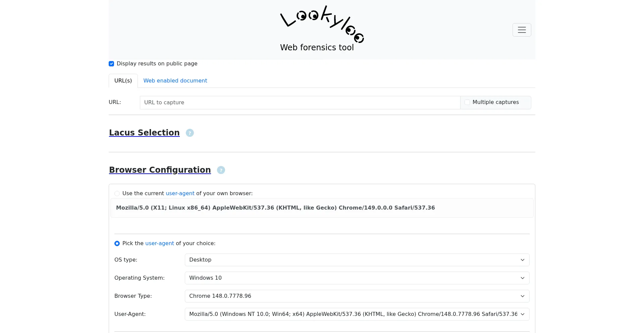Click the Lookyloo logo image
644x333 pixels.
click(322, 24)
